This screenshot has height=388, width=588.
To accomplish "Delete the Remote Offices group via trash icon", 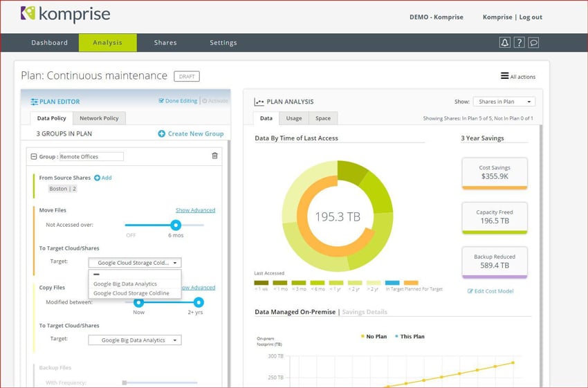I will point(214,156).
